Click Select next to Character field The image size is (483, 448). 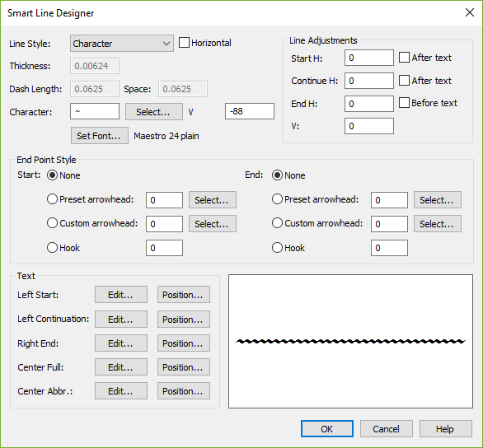tap(153, 112)
